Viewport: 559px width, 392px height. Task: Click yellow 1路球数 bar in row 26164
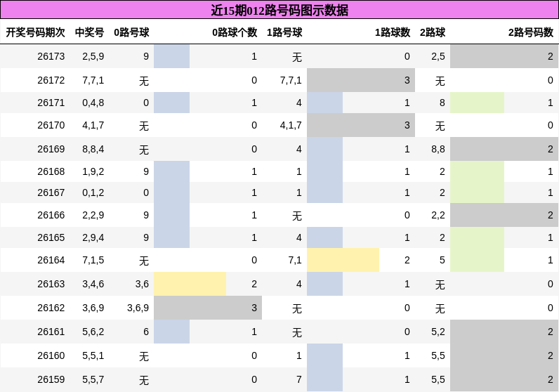pos(343,260)
